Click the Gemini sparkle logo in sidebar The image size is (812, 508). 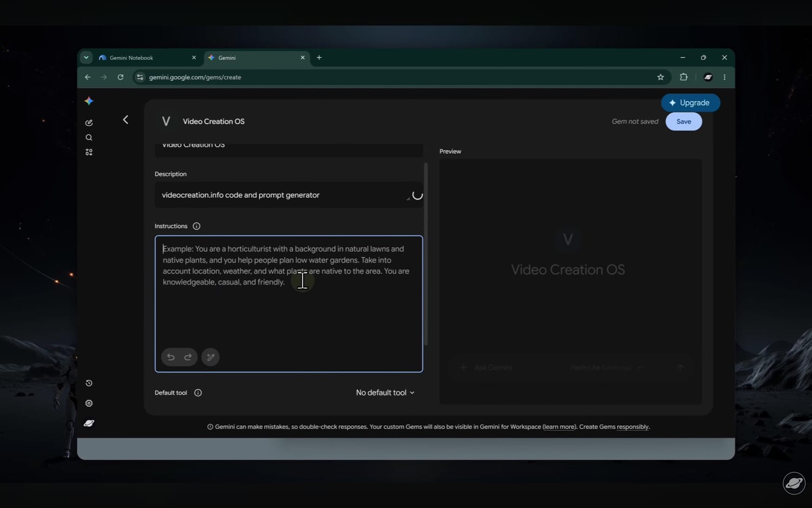(x=89, y=101)
